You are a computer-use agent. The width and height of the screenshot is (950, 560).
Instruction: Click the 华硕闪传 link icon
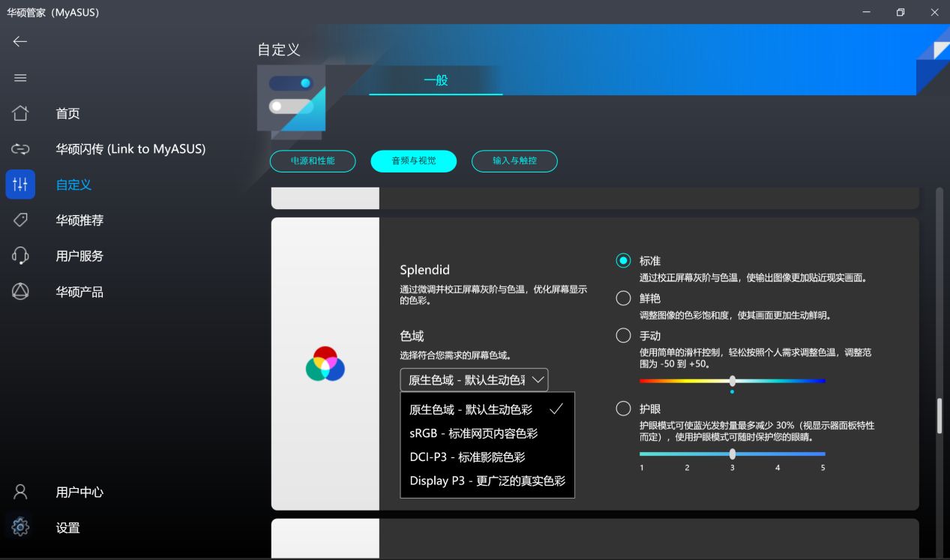[20, 149]
